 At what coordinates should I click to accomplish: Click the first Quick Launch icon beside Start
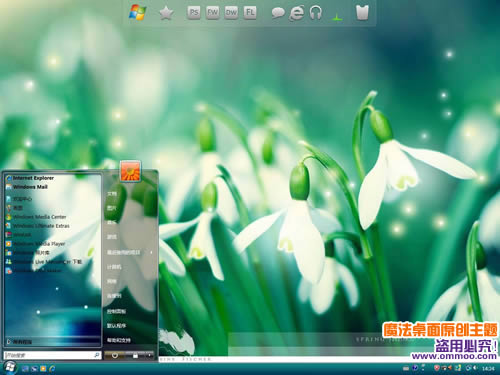click(x=25, y=369)
